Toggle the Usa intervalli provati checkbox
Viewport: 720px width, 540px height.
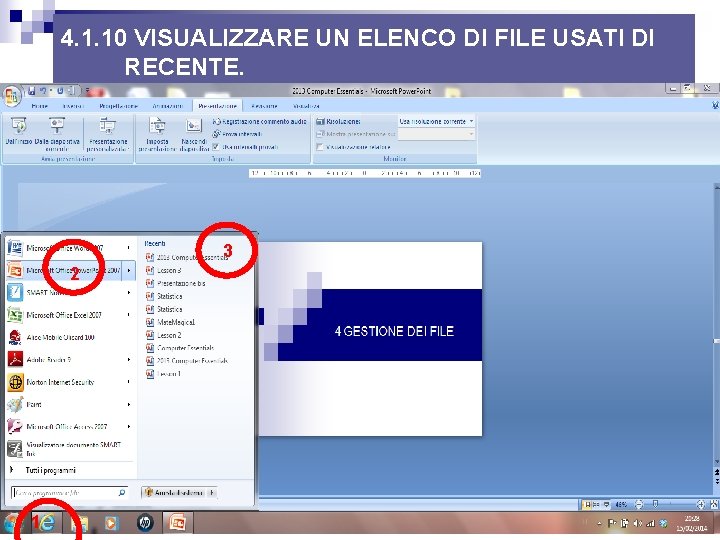[216, 147]
